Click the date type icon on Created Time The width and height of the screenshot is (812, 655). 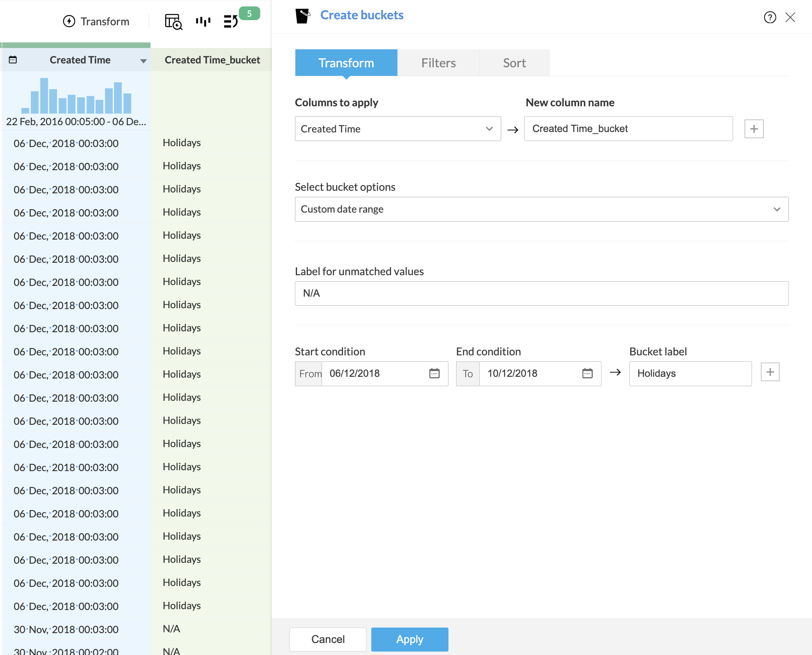coord(13,60)
